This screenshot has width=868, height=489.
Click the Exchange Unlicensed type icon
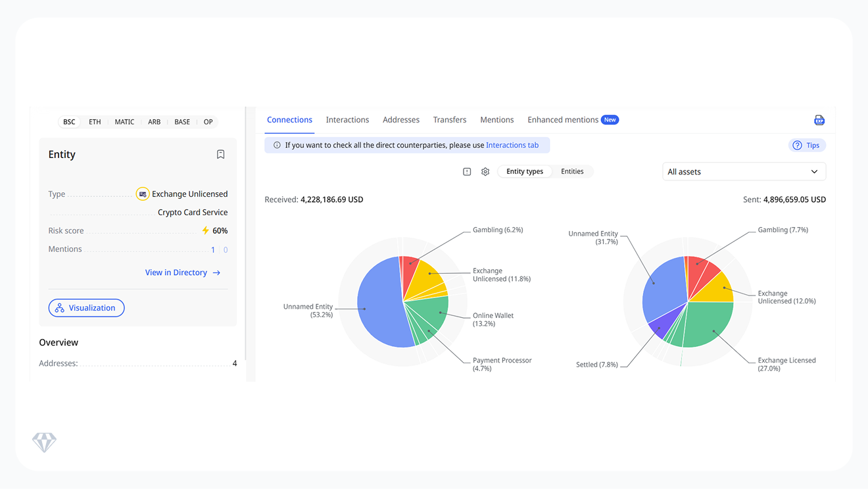point(143,194)
